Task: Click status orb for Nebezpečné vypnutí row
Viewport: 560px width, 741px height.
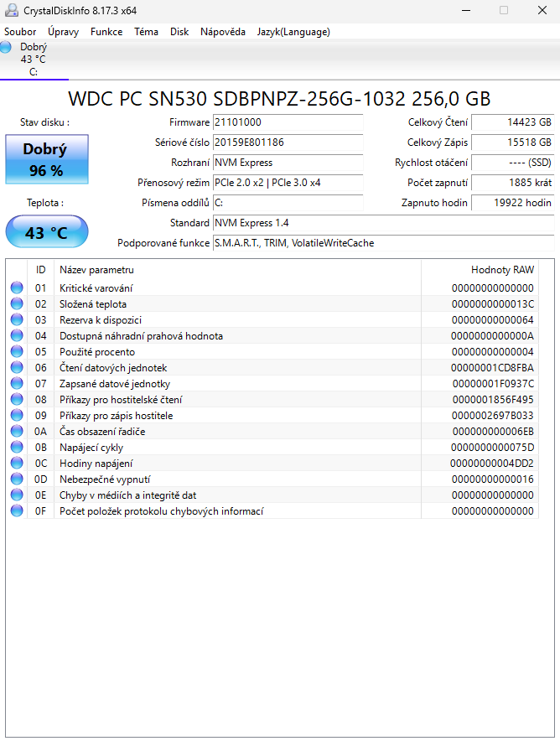Action: 17,479
